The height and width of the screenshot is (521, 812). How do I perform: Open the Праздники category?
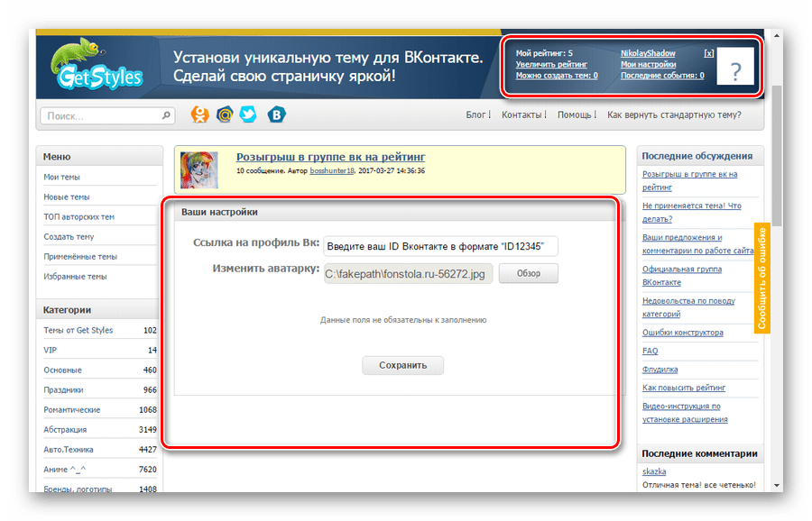coord(63,390)
